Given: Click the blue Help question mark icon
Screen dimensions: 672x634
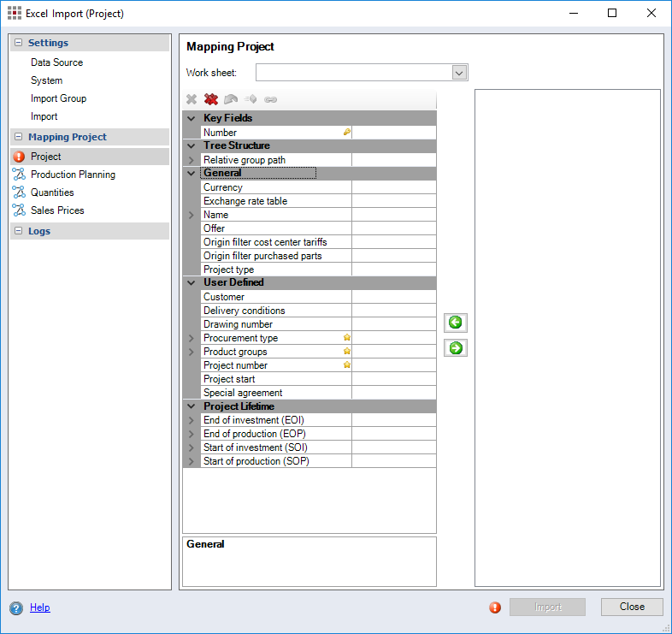Looking at the screenshot, I should [x=16, y=607].
